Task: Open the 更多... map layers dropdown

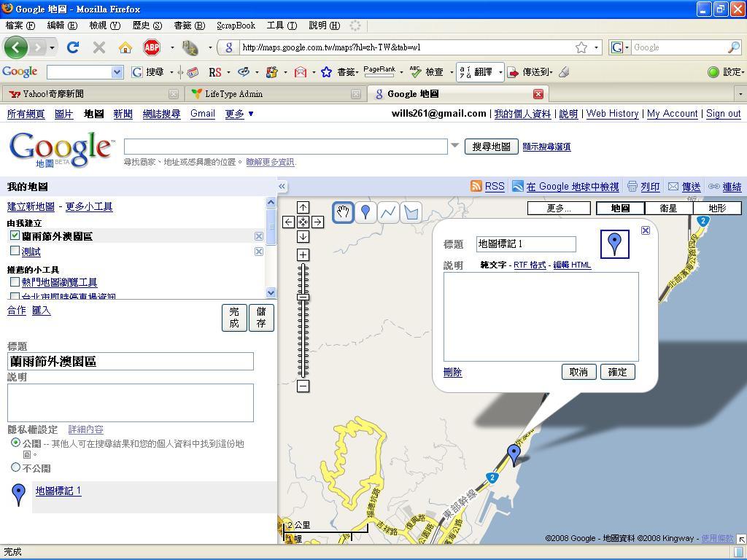Action: (x=559, y=208)
